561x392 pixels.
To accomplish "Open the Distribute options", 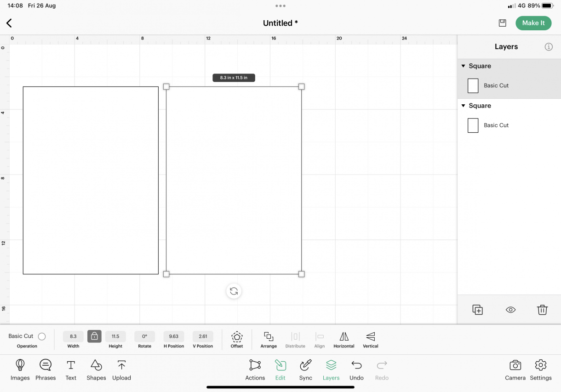I will coord(295,340).
